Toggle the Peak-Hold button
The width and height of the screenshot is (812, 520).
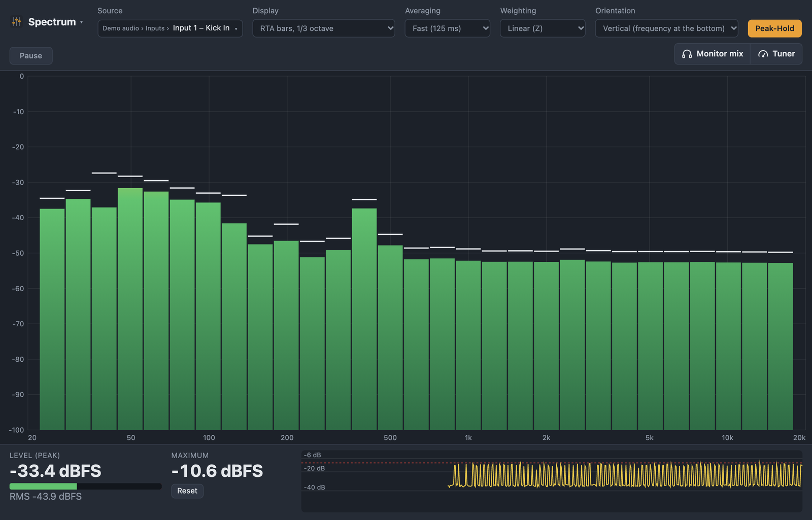[x=774, y=28]
